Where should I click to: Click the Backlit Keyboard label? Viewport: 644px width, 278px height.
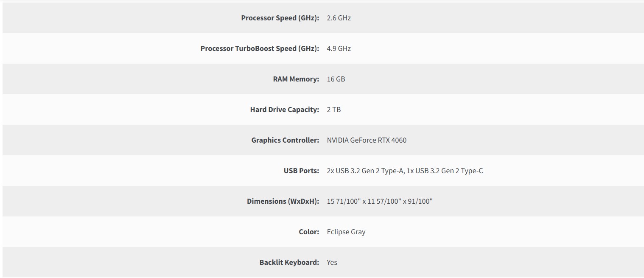tap(289, 262)
